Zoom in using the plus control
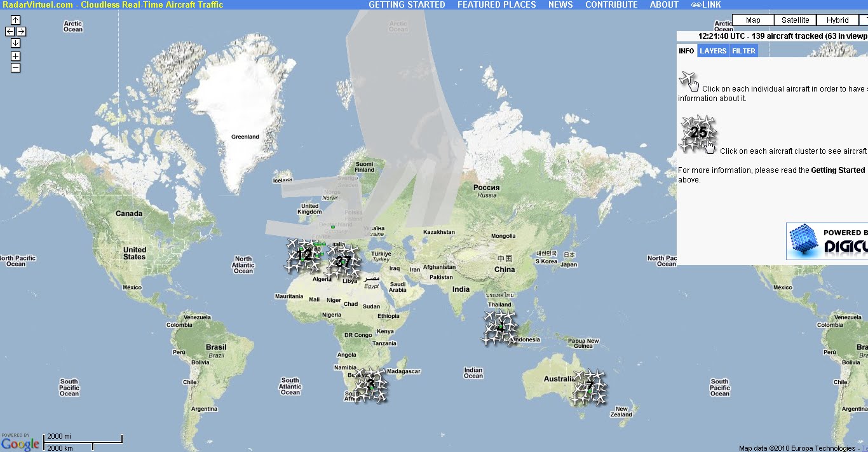Screen dimensions: 868x452 pyautogui.click(x=15, y=56)
